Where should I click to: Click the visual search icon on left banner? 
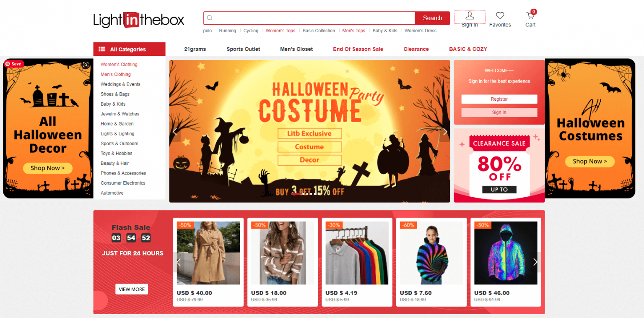[x=86, y=65]
